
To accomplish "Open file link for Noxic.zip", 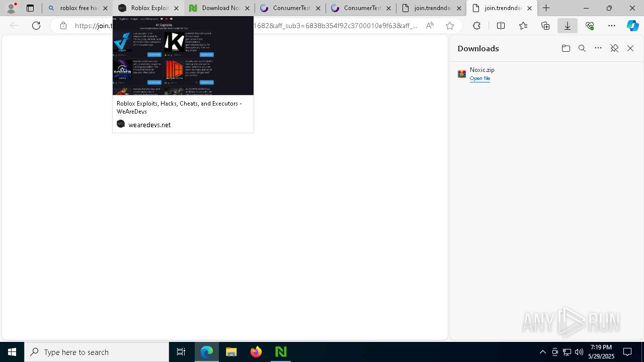I will [x=480, y=78].
